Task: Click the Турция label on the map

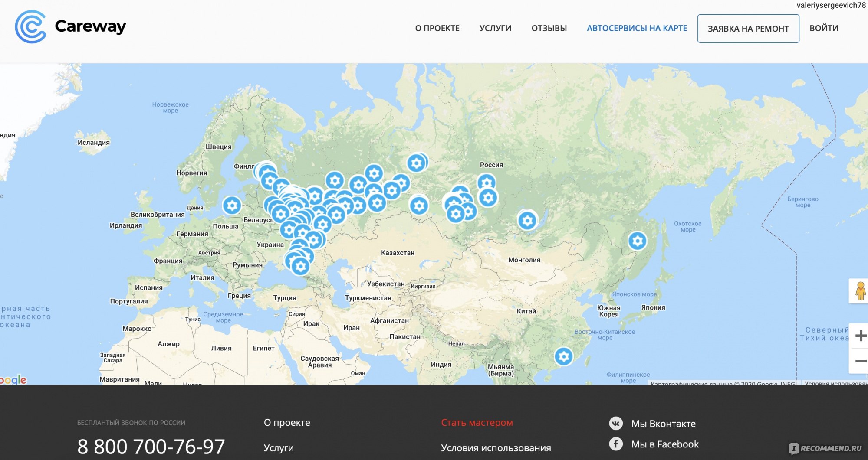Action: (x=285, y=298)
